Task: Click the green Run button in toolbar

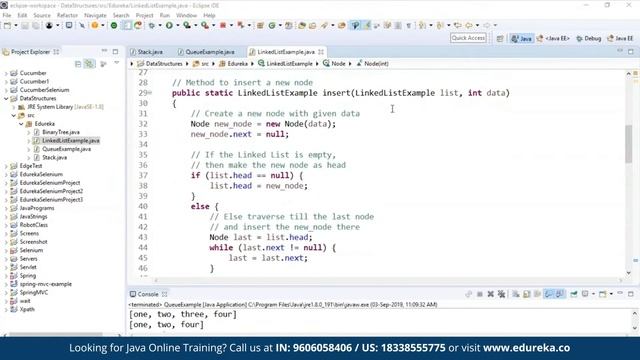Action: 169,25
